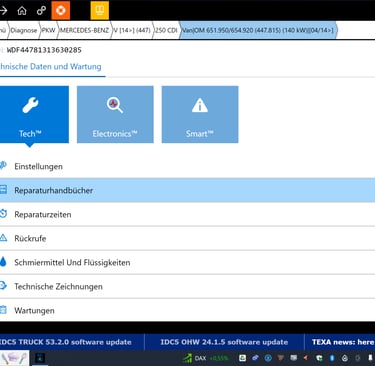Click the book icon beside Reparaturhandbücher
This screenshot has height=366, width=375.
pyautogui.click(x=3, y=190)
